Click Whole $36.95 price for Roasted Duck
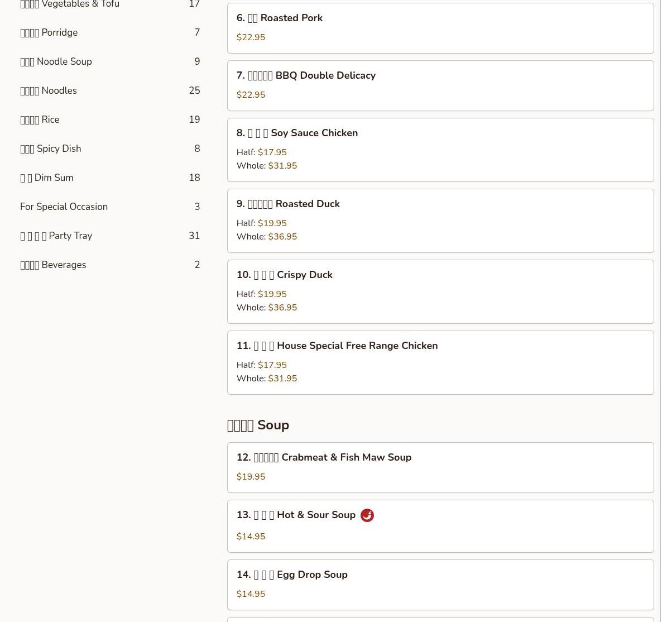Viewport: 672px width, 622px height. [x=282, y=237]
